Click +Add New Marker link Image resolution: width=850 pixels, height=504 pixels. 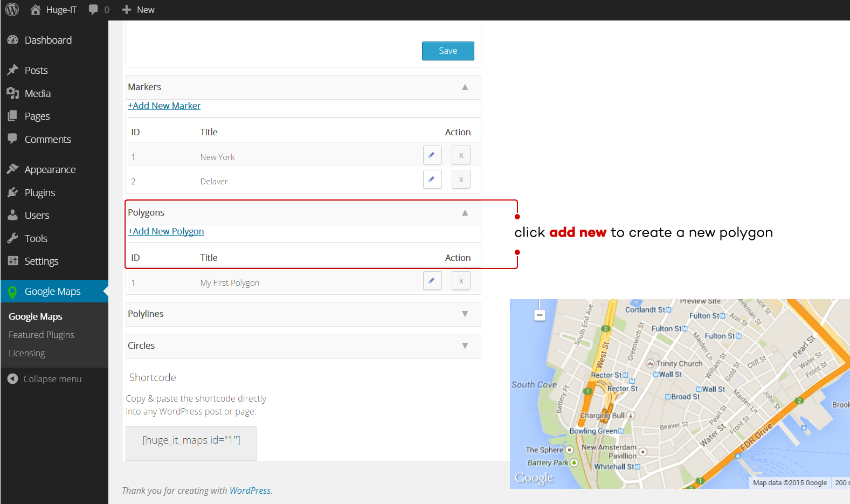164,106
